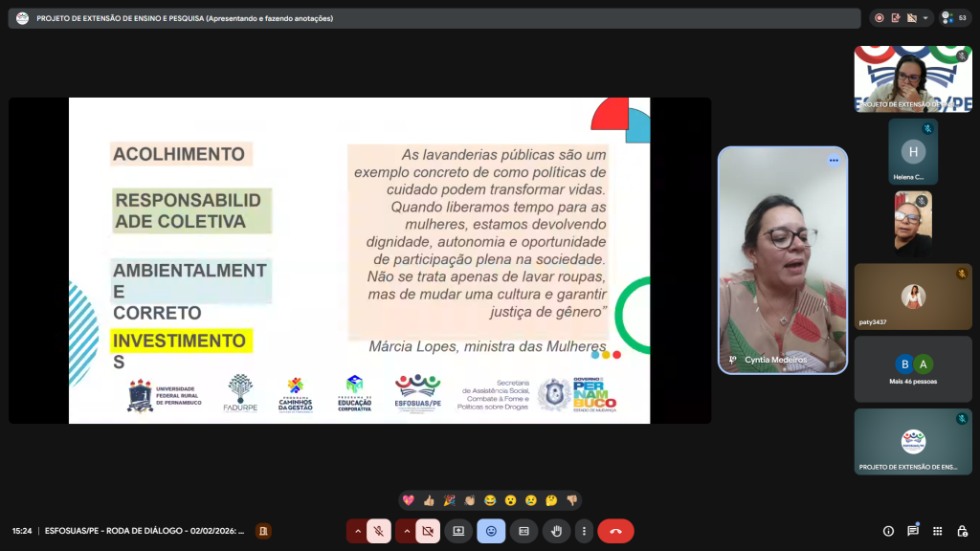Send the thumbs down reaction
Screen dimensions: 980x551
click(571, 500)
